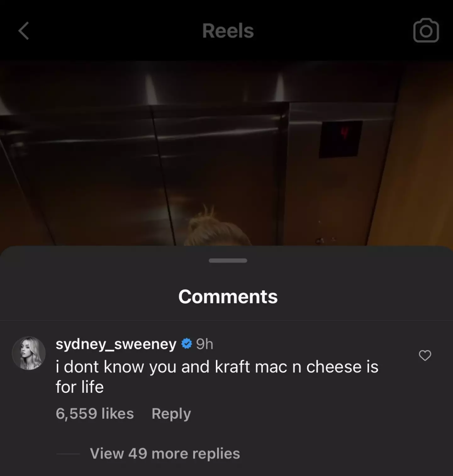Image resolution: width=453 pixels, height=476 pixels.
Task: Click the line before View more replies
Action: point(68,454)
